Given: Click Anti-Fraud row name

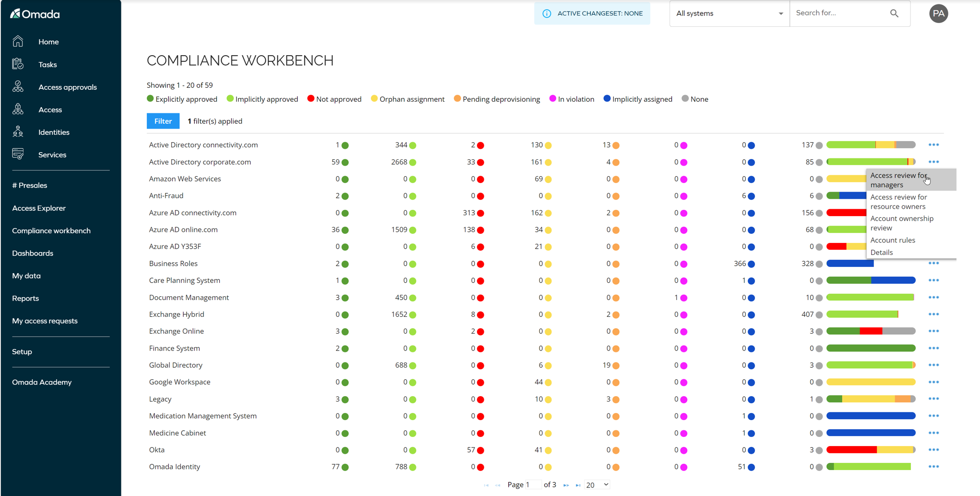Looking at the screenshot, I should click(x=166, y=195).
